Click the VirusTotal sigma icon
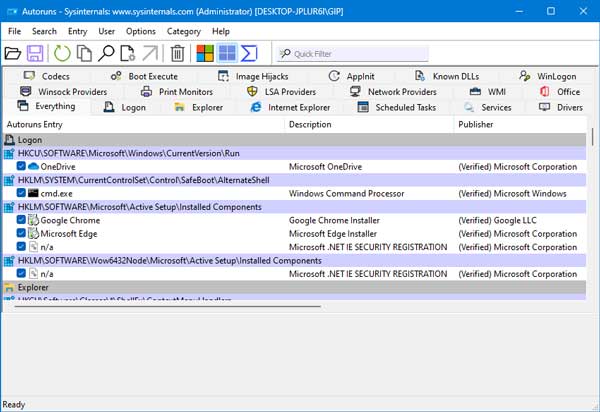The image size is (600, 412). (249, 53)
